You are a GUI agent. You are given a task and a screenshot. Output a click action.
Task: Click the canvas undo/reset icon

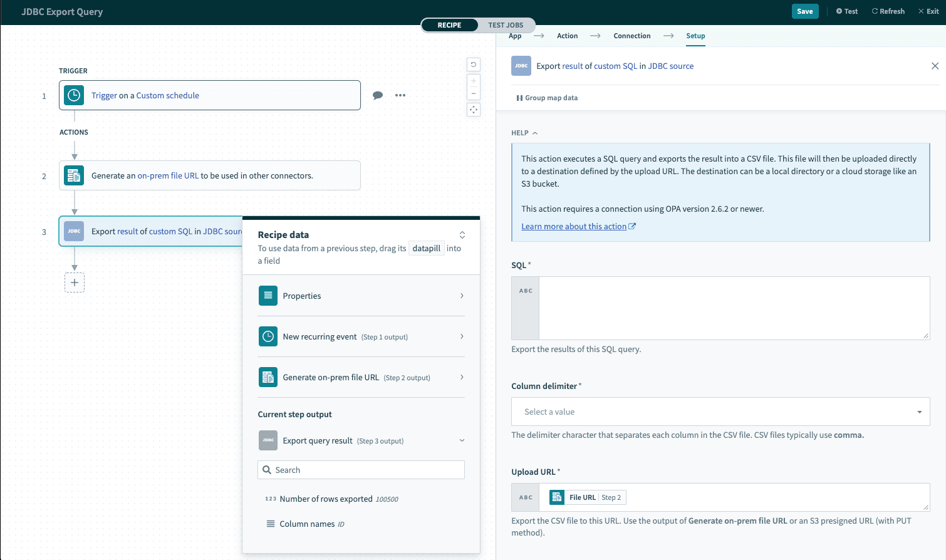(474, 65)
